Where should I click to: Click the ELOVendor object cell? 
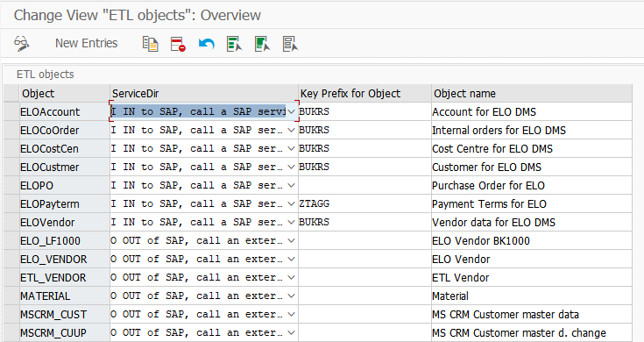65,223
